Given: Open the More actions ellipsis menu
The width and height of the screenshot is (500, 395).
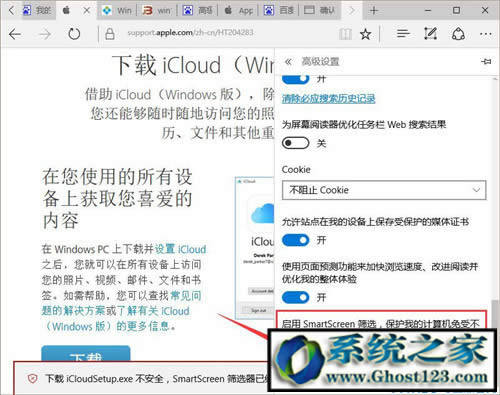Looking at the screenshot, I should pyautogui.click(x=486, y=34).
